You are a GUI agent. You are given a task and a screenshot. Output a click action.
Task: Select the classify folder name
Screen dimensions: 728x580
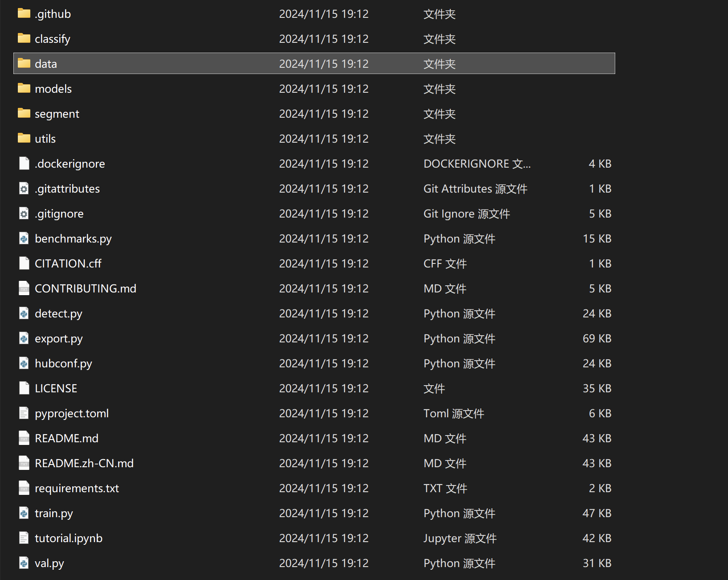pyautogui.click(x=53, y=39)
